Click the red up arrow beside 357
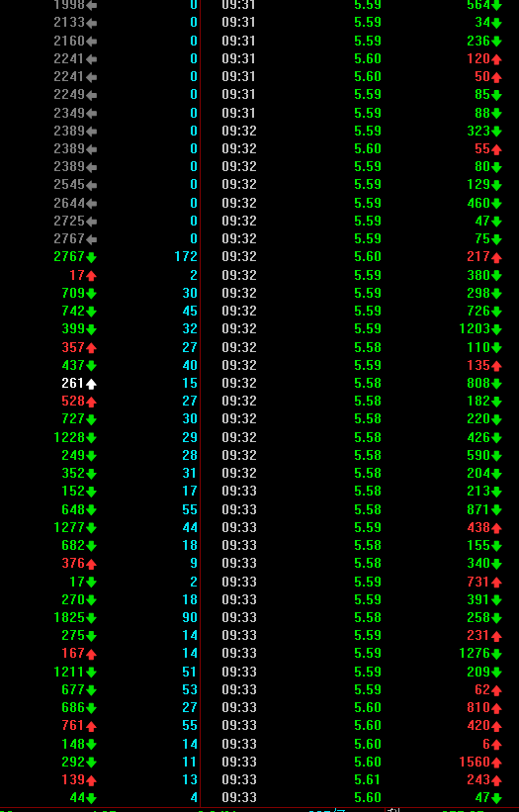 (91, 347)
